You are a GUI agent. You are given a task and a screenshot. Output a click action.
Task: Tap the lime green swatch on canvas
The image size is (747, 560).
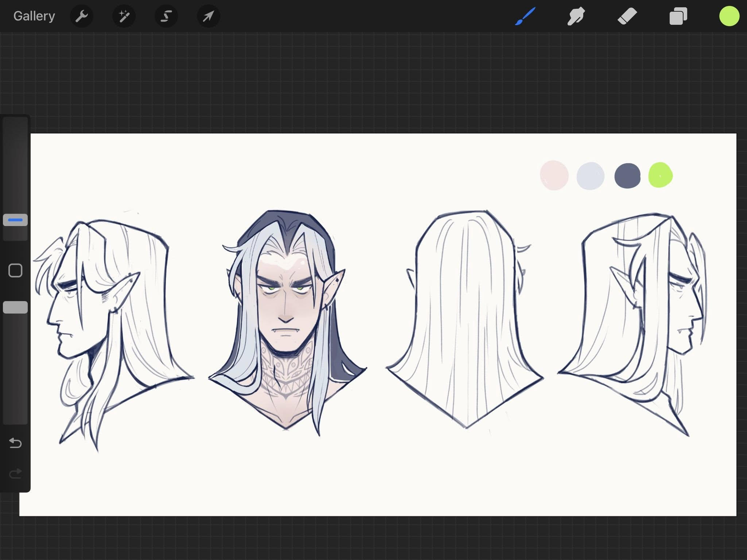661,175
